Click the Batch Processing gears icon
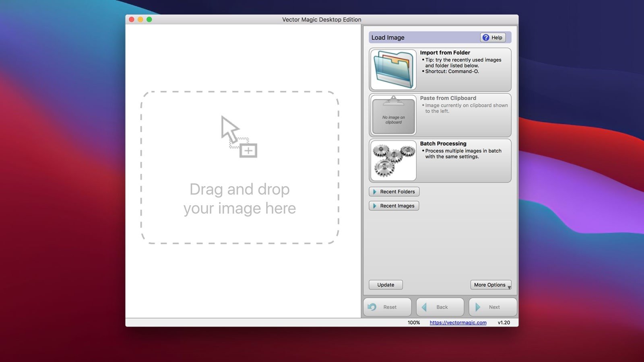 (x=393, y=160)
